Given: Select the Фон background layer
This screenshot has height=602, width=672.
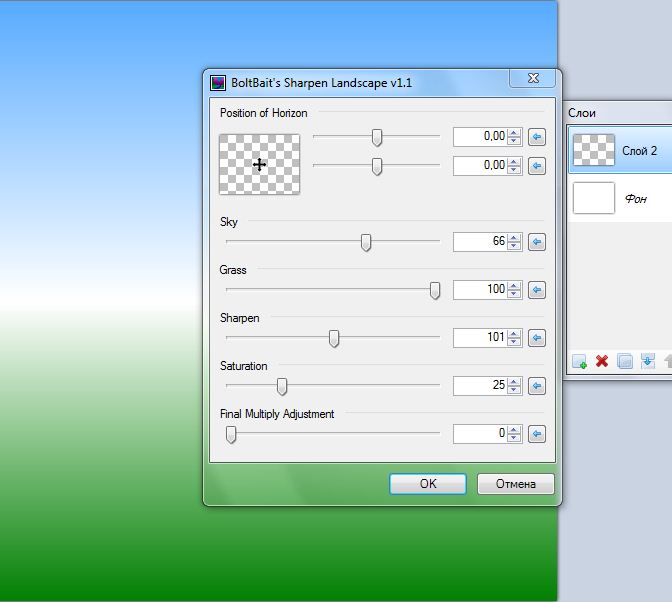Looking at the screenshot, I should point(620,198).
